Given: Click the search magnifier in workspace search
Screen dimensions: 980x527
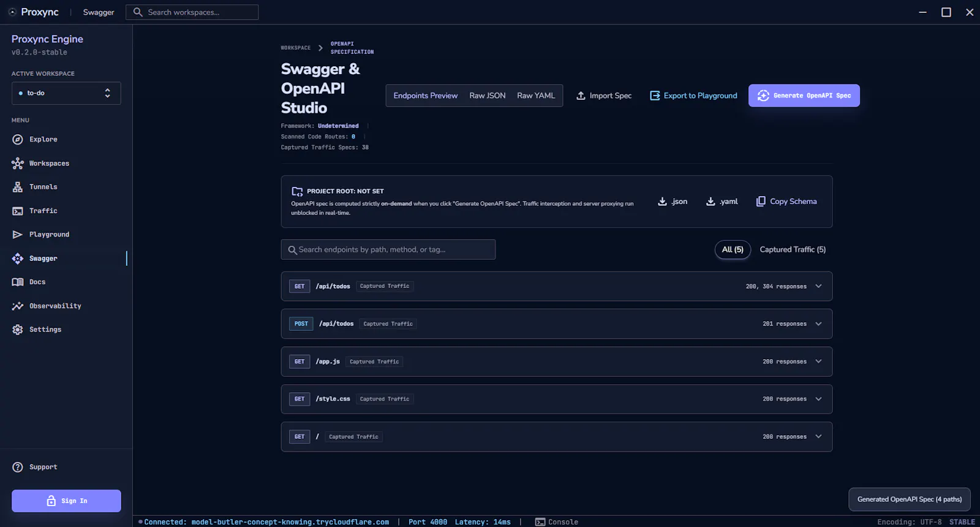Looking at the screenshot, I should (138, 12).
